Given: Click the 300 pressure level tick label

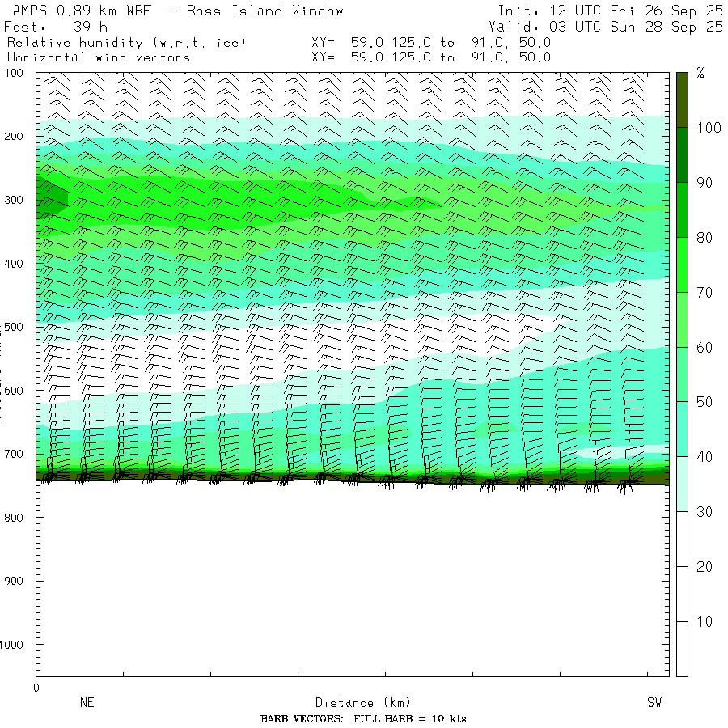Looking at the screenshot, I should [x=17, y=201].
